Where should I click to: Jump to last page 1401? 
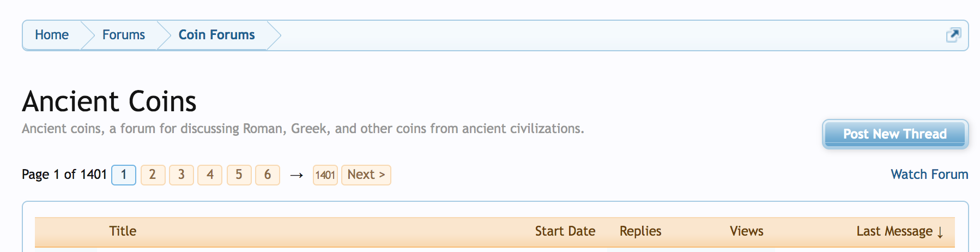click(325, 175)
